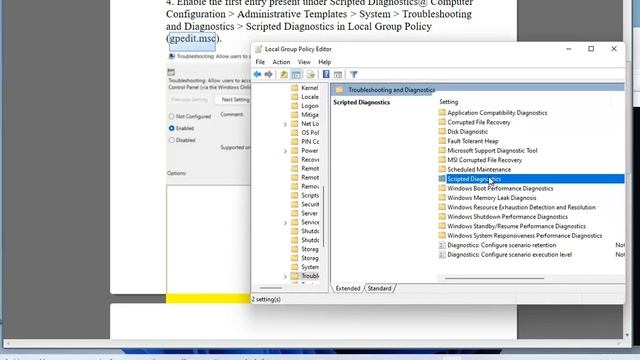Expand the Net Lo tree node

click(285, 124)
